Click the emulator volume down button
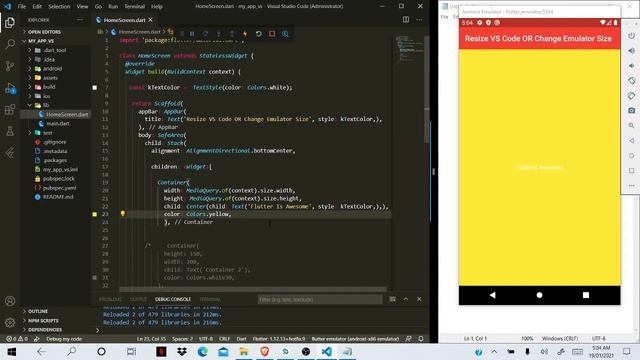 tap(631, 66)
